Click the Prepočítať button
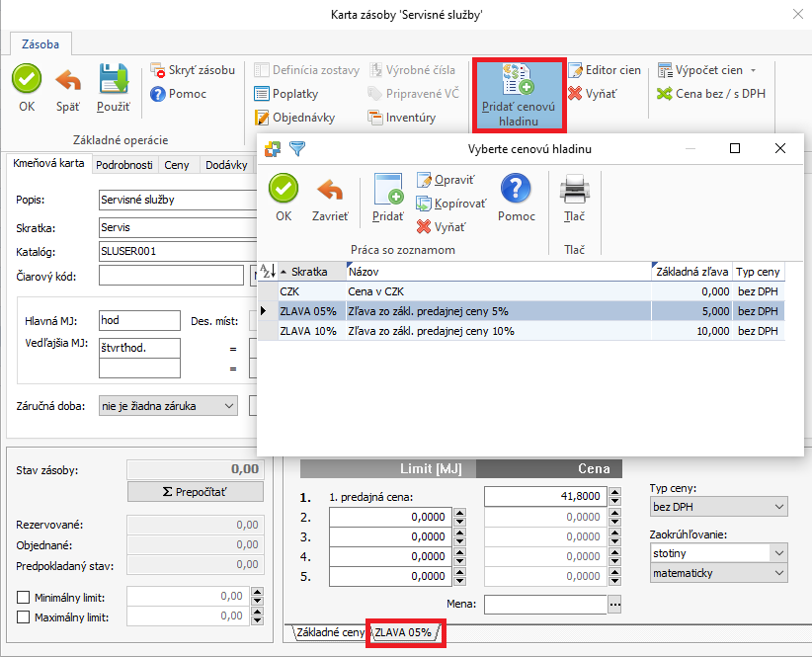812x657 pixels. [x=196, y=492]
